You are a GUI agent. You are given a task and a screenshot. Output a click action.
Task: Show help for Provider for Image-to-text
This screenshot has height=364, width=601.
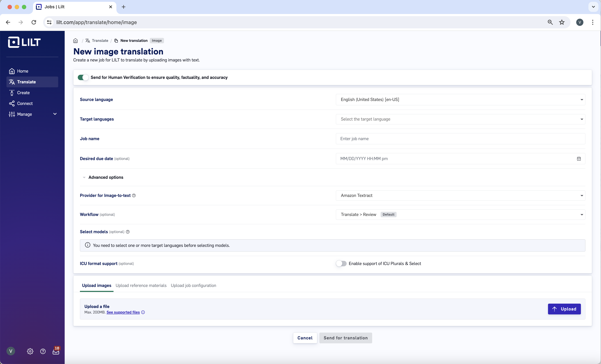pyautogui.click(x=134, y=195)
